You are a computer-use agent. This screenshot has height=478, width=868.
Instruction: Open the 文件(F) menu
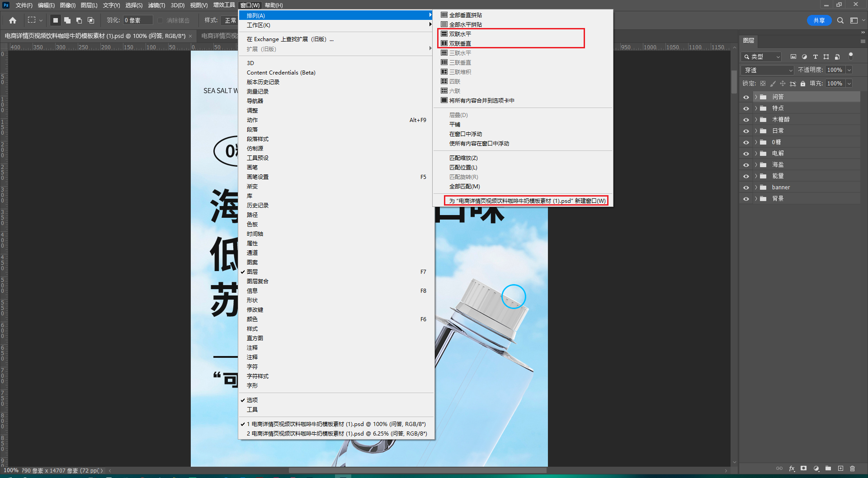(24, 5)
